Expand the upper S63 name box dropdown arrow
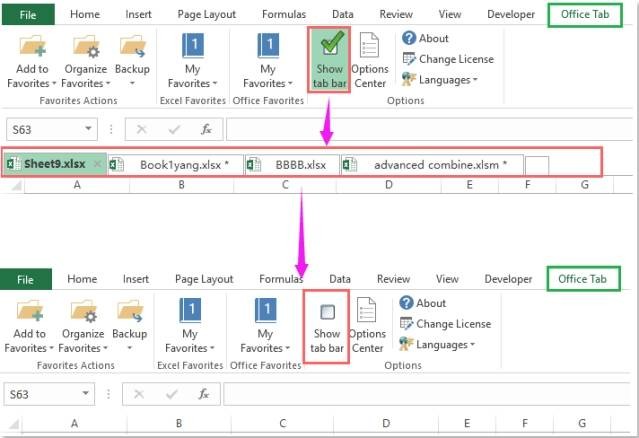The width and height of the screenshot is (639, 438). [89, 130]
